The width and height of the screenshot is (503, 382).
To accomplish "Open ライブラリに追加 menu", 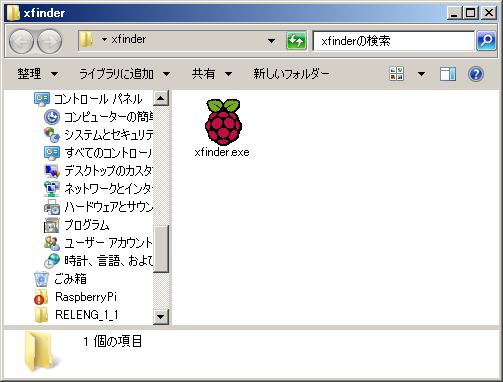I will coord(125,74).
